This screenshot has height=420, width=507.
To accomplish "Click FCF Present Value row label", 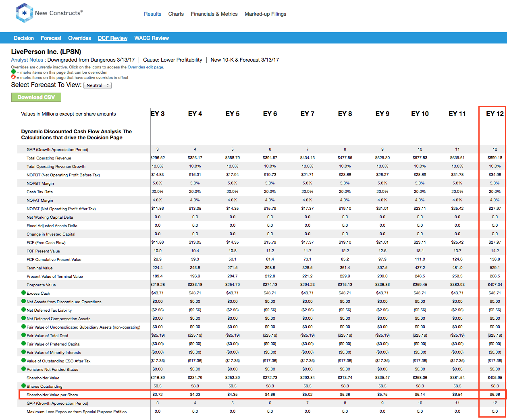I will [x=43, y=251].
